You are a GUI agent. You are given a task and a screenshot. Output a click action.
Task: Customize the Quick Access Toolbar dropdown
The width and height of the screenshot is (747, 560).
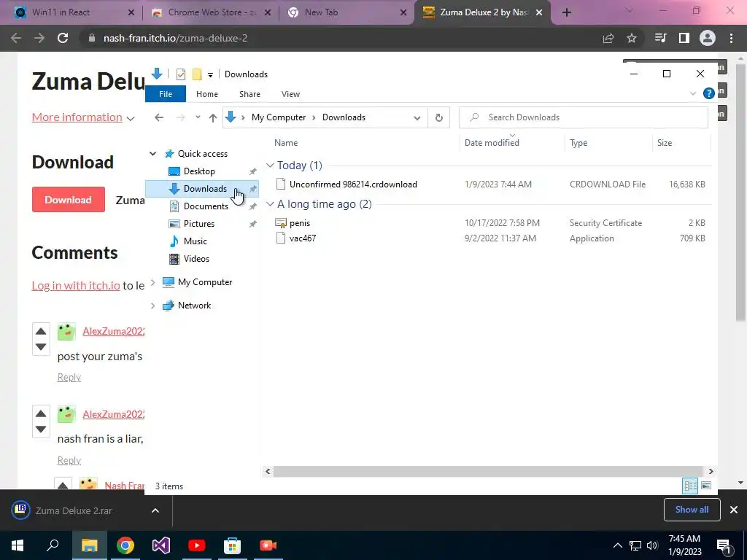[210, 75]
